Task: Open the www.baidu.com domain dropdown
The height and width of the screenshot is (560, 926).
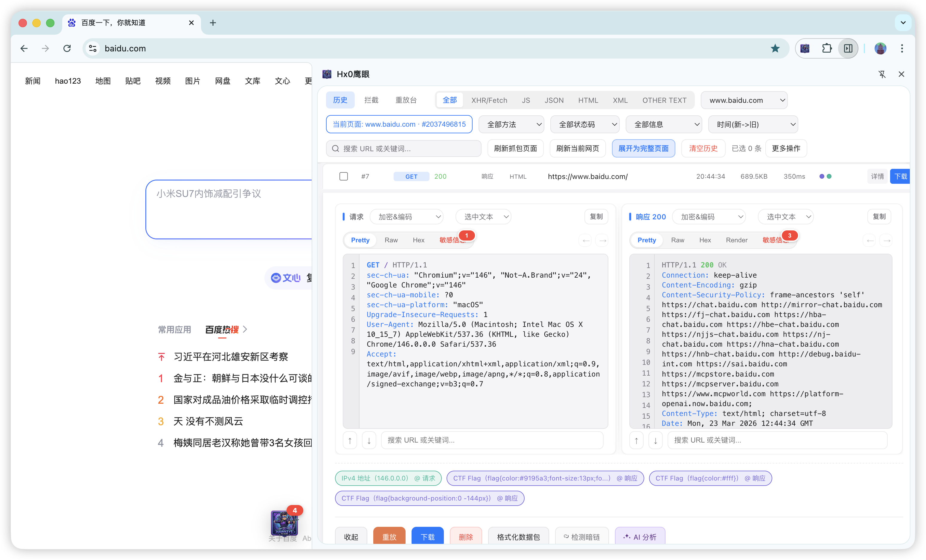Action: (x=744, y=100)
